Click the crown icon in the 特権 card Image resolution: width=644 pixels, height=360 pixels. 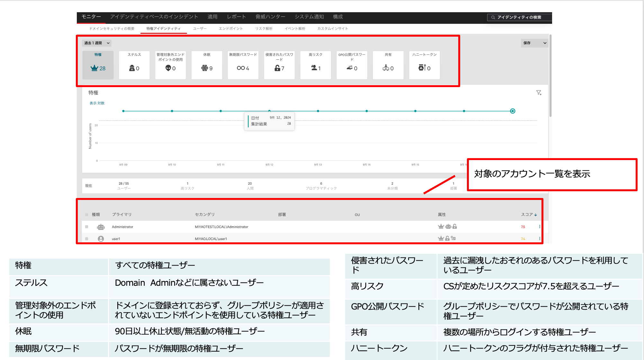point(94,68)
